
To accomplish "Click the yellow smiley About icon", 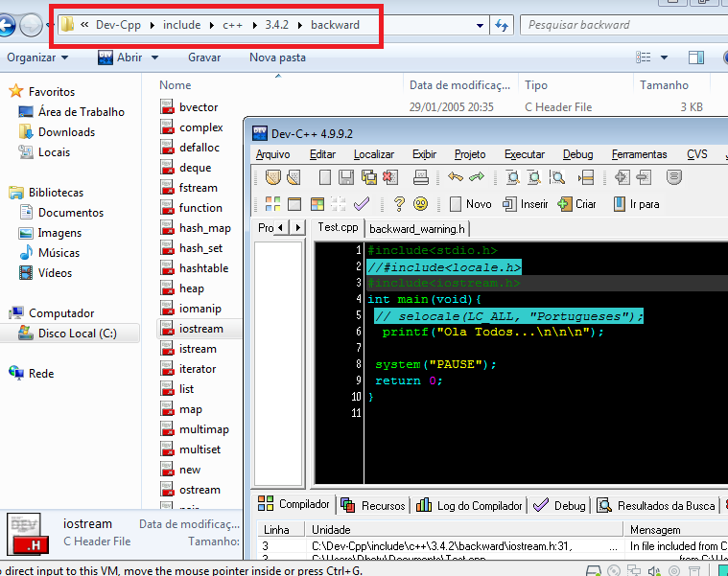I will (421, 204).
